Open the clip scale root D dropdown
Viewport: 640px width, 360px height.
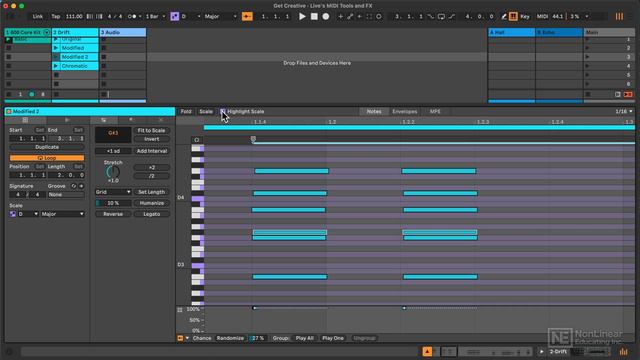28,214
